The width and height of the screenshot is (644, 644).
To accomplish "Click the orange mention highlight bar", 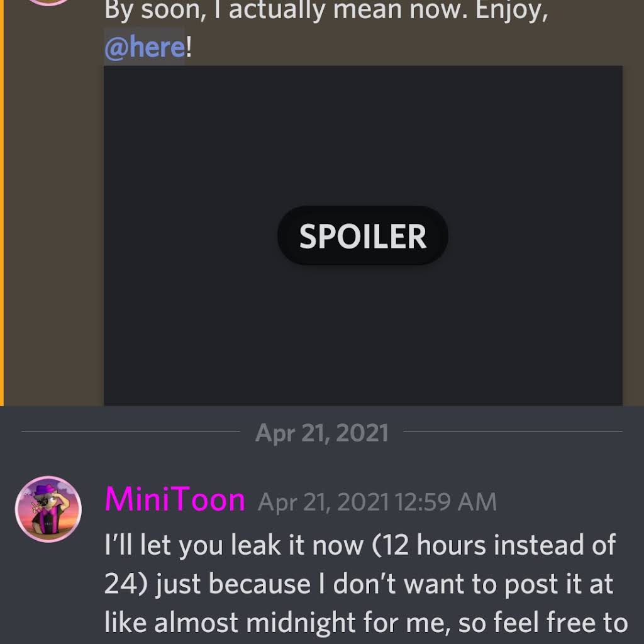I will click(2, 203).
